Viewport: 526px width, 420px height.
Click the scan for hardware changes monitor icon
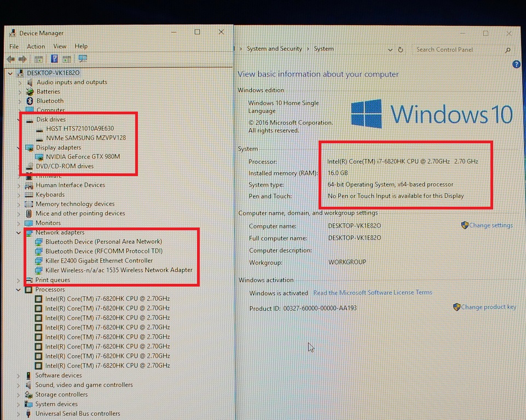pos(83,59)
